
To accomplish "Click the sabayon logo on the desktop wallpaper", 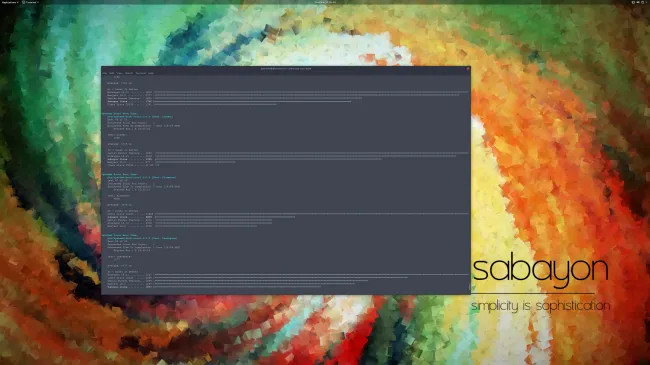I will pyautogui.click(x=540, y=270).
